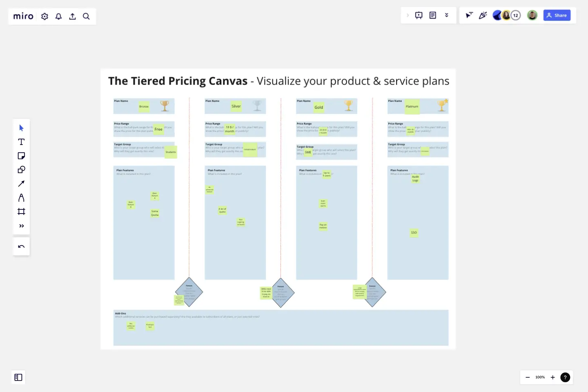Open the Shapes tool

point(21,169)
